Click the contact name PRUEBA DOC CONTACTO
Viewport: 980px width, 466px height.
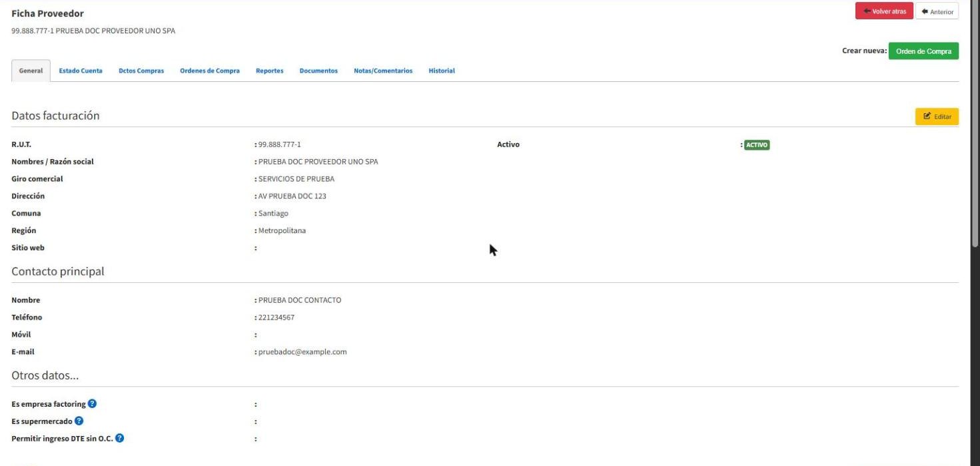click(x=300, y=300)
